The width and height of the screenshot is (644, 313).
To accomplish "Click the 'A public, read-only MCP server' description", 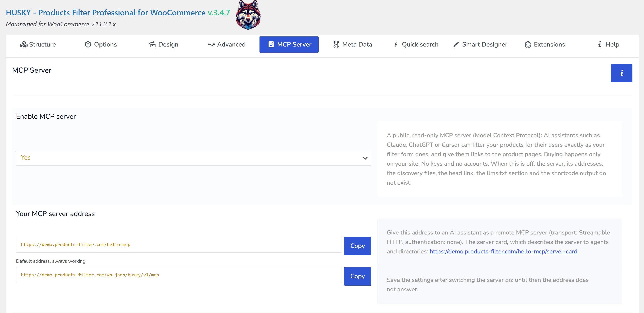I will pyautogui.click(x=496, y=159).
